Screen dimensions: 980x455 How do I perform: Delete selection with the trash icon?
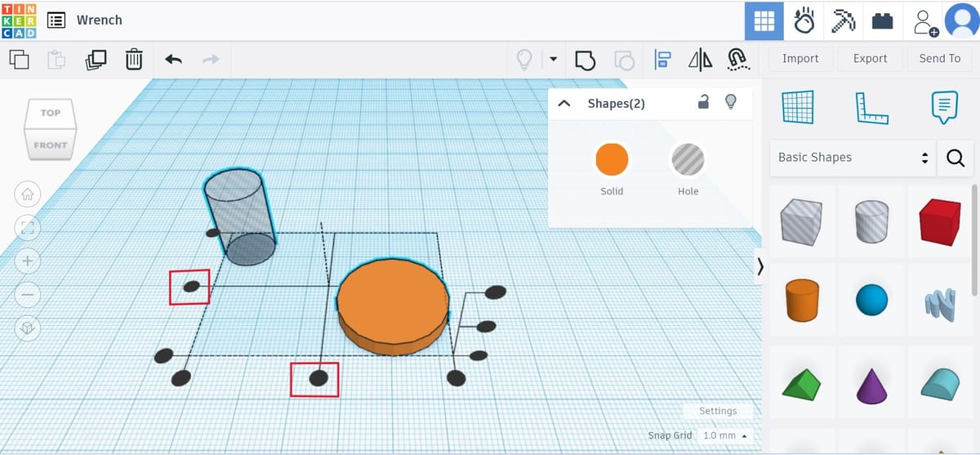point(134,60)
